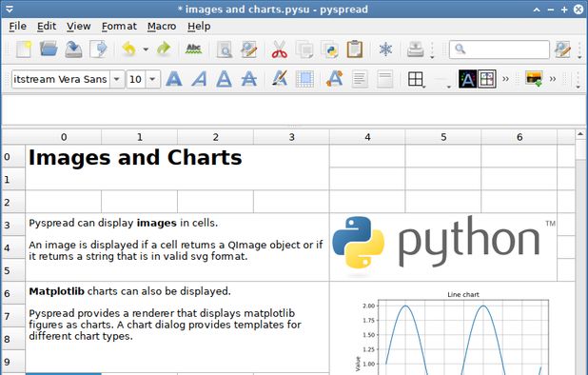Paste from the clipboard icon
This screenshot has width=588, height=375.
click(x=354, y=49)
